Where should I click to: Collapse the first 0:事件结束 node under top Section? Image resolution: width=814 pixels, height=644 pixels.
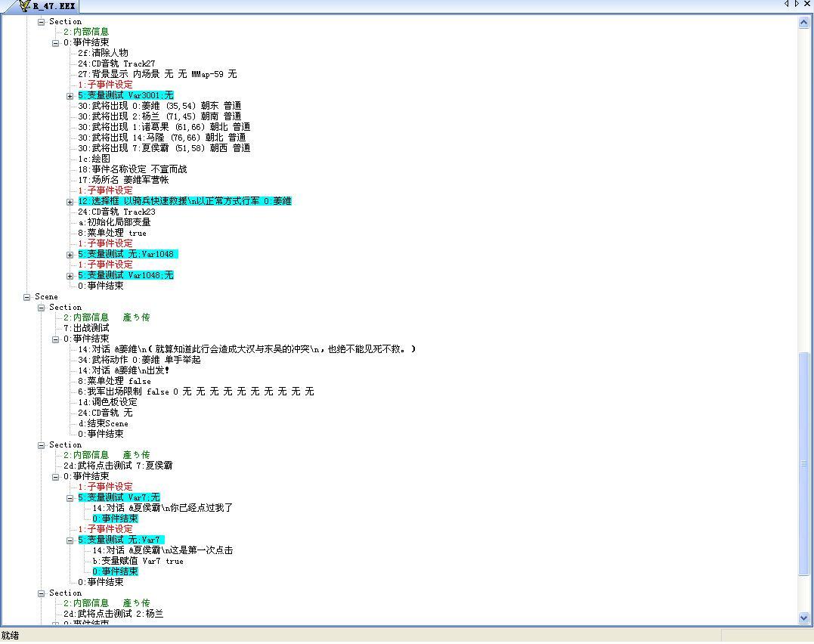[55, 43]
